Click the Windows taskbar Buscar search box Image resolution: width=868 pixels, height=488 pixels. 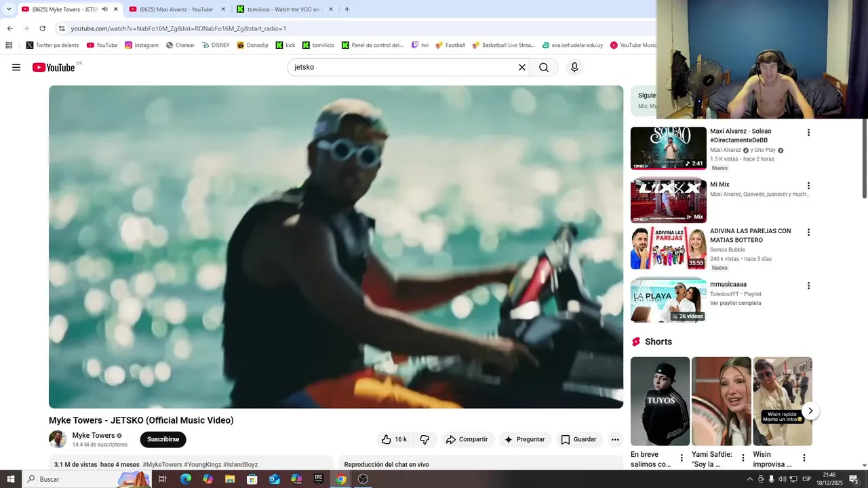[87, 479]
